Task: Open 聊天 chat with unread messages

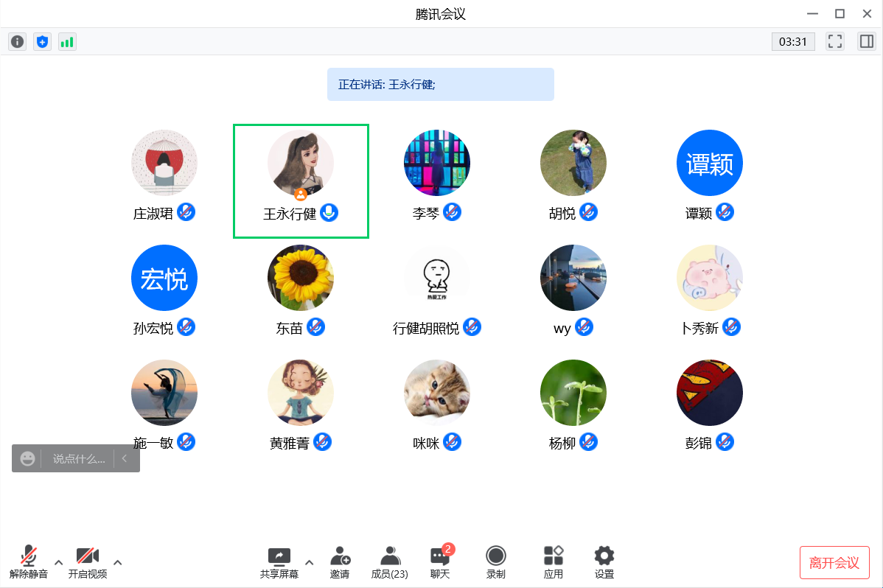Action: click(x=440, y=562)
